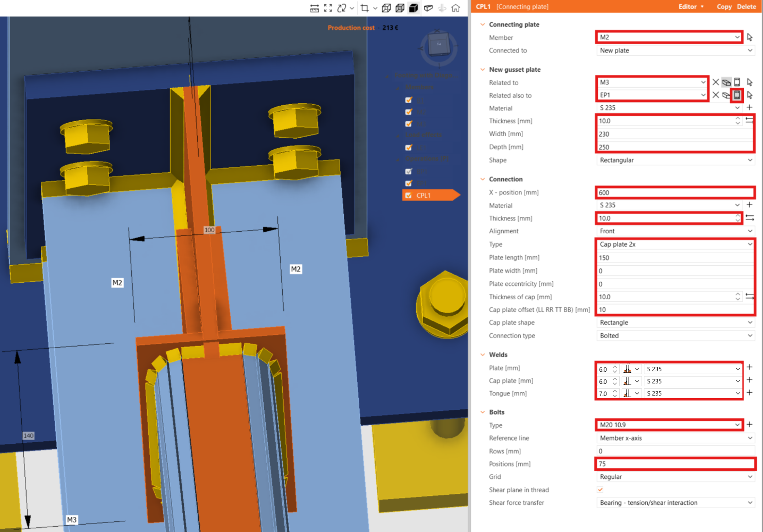The width and height of the screenshot is (763, 532).
Task: Click the ruler dimensions icon in toolbar
Action: pyautogui.click(x=314, y=8)
